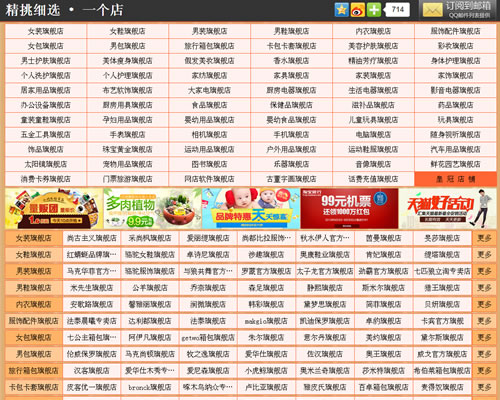This screenshot has height=400, width=500.
Task: Open the 订阅到邮箱 email subscription button
Action: point(458,10)
